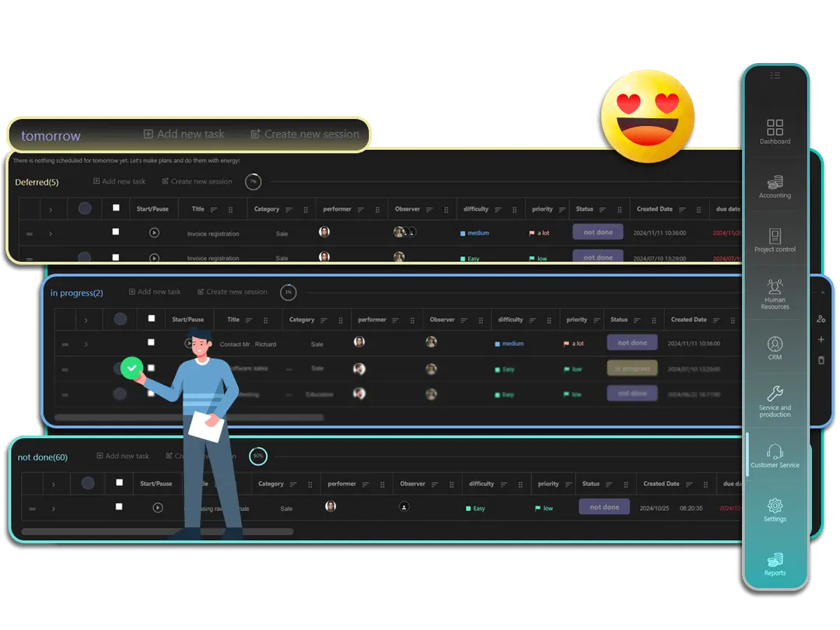Expand first Deferred row with chevron
The image size is (840, 630).
point(51,233)
